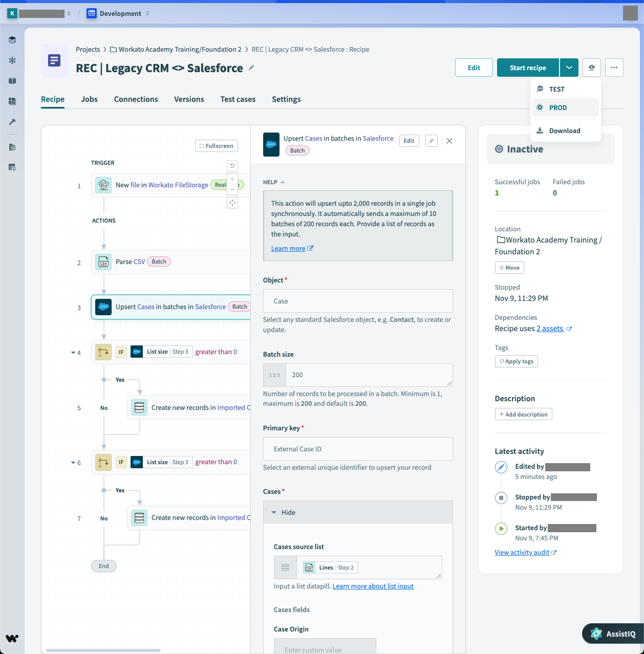Click the Case Origin custom value field

coord(325,646)
